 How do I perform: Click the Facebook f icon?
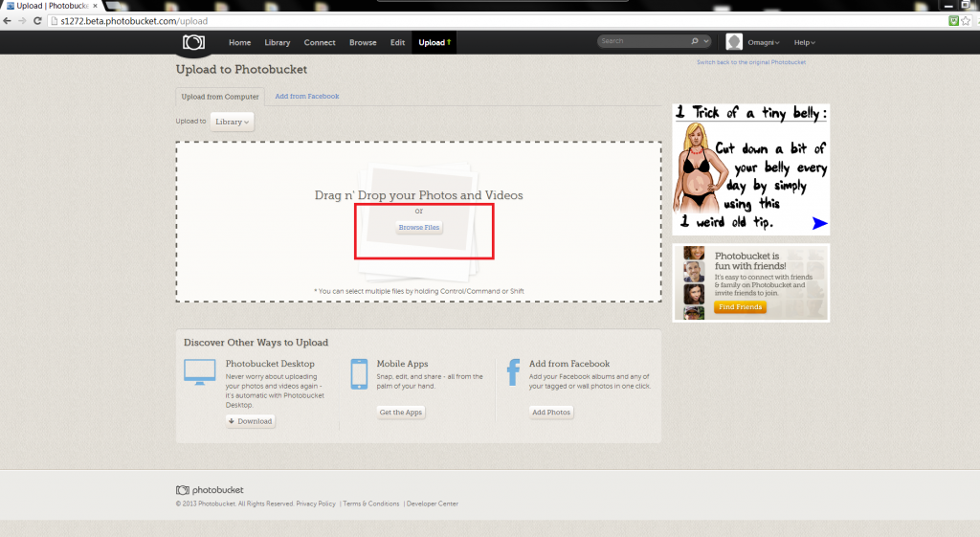(x=513, y=372)
